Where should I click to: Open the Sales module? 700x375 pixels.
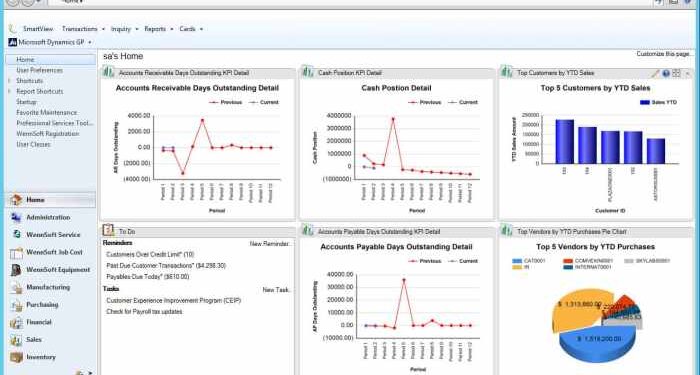point(33,340)
